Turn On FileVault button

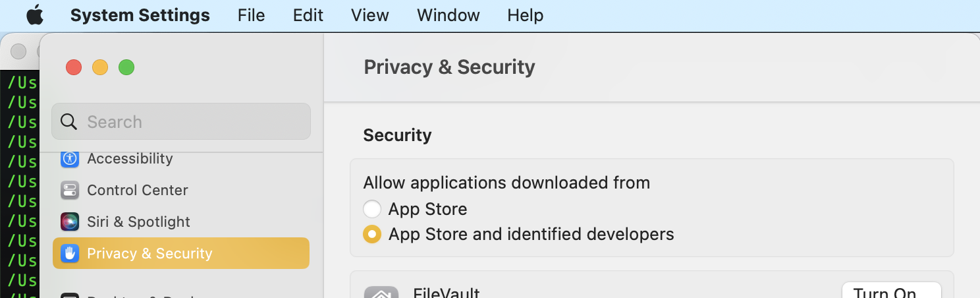892,290
